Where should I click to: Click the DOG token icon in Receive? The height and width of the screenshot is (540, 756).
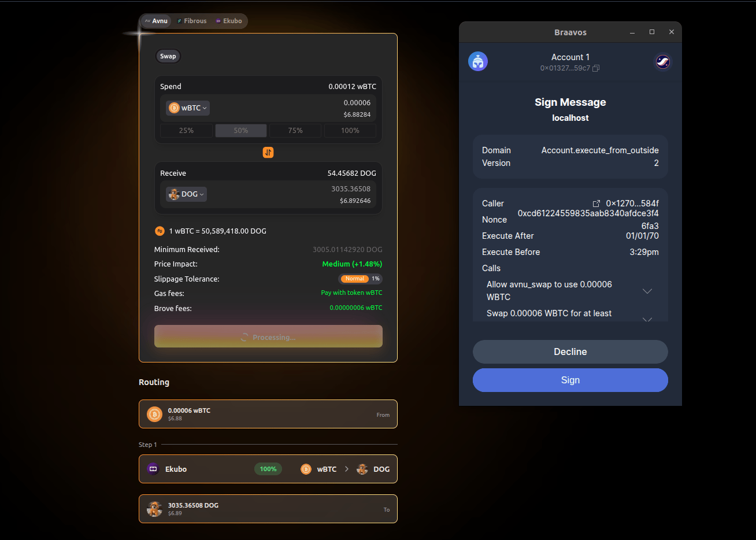coord(174,194)
